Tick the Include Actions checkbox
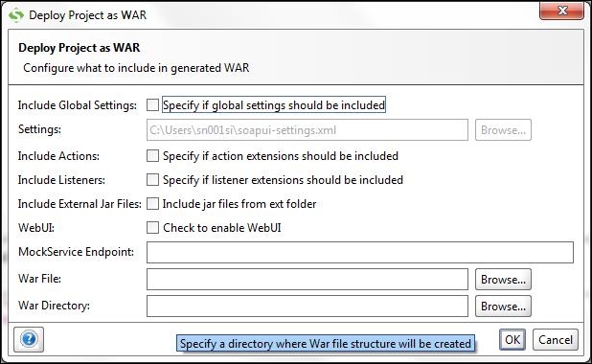Screen dimensions: 592x364 point(152,156)
